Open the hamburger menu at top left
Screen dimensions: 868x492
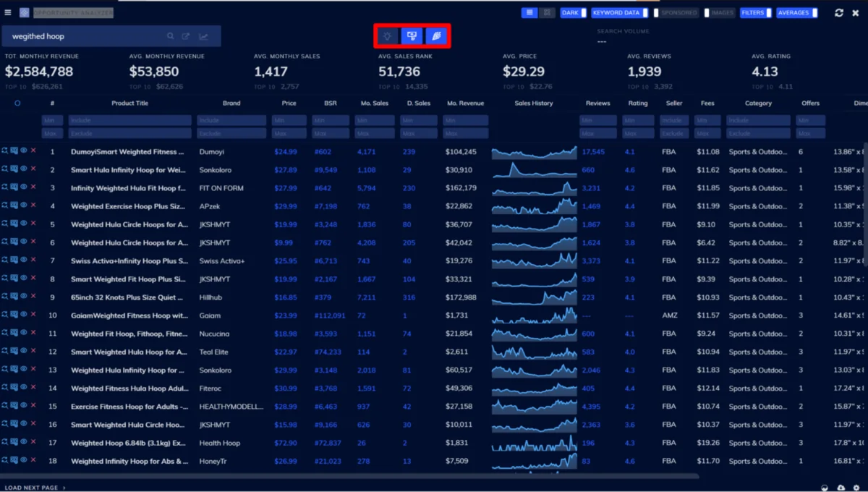click(x=8, y=12)
